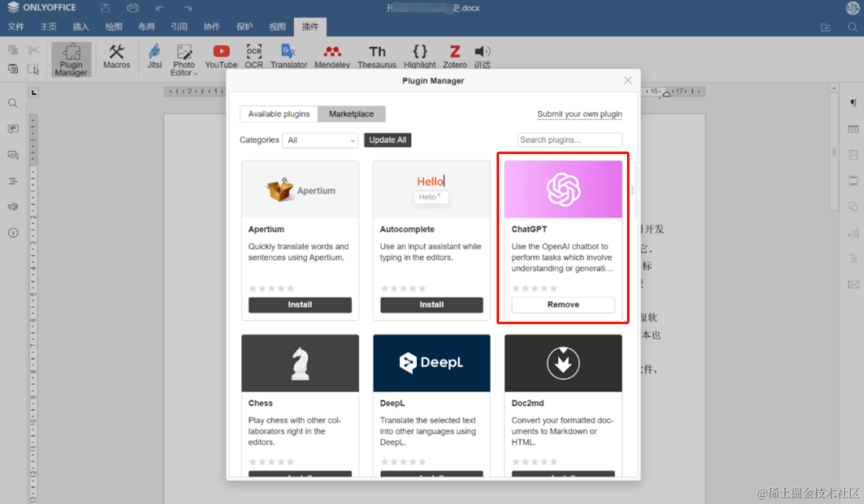Open the Photo Editor plugin
Screen dimensions: 864x504
(x=184, y=60)
